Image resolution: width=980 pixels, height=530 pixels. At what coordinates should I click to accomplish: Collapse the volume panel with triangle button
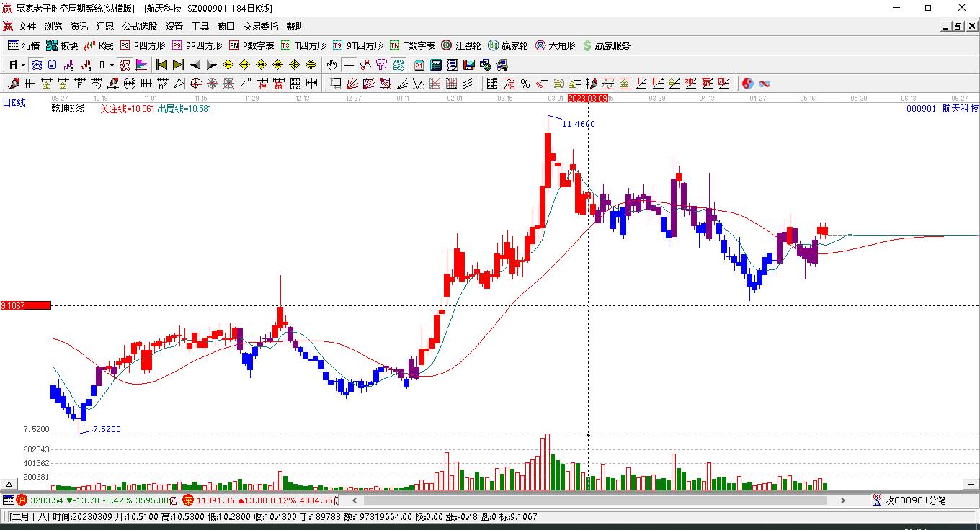(9, 485)
